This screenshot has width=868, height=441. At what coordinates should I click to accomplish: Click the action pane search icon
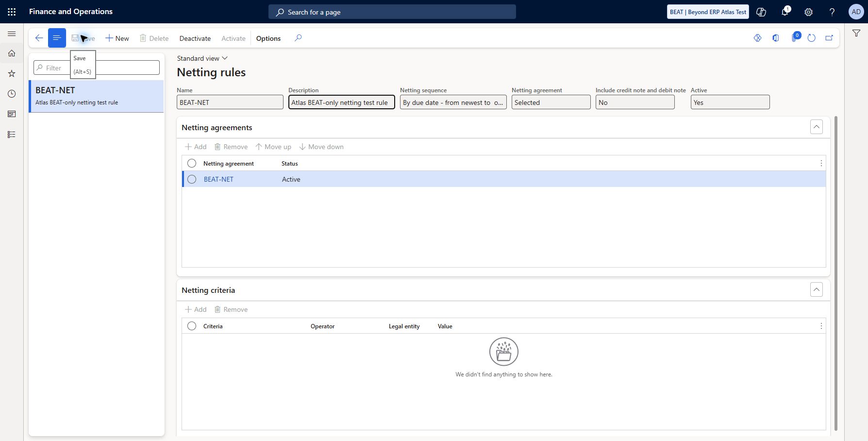pyautogui.click(x=298, y=38)
